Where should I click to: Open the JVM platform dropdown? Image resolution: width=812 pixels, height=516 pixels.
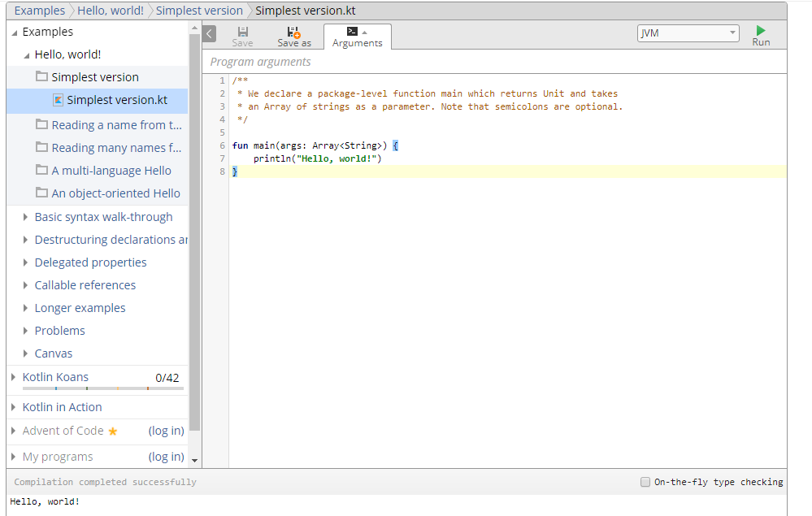pos(688,33)
